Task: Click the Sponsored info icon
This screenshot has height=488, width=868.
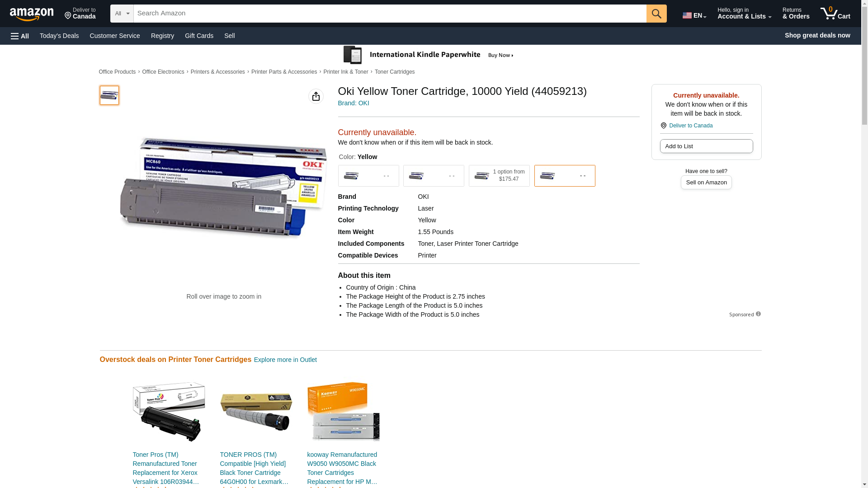Action: [758, 314]
